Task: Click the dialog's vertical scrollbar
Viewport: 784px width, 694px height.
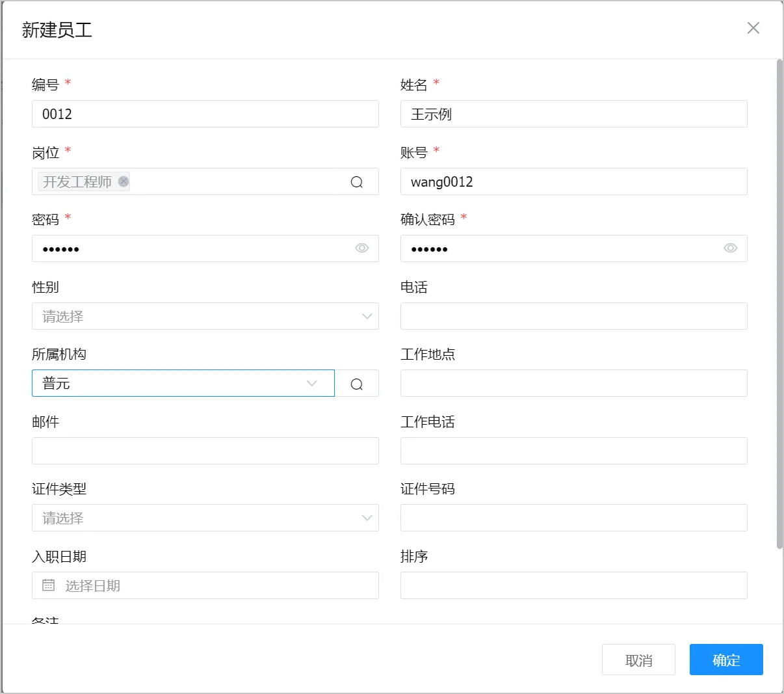Action: [x=779, y=306]
